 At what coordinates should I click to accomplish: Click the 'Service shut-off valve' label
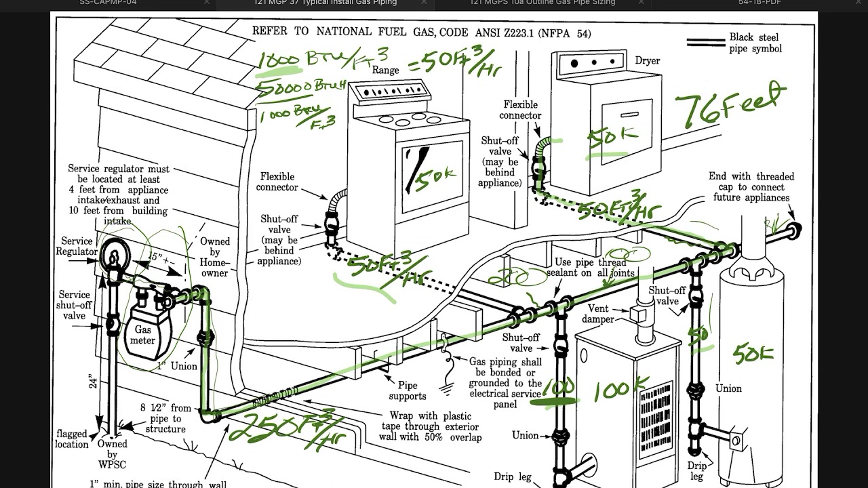75,305
